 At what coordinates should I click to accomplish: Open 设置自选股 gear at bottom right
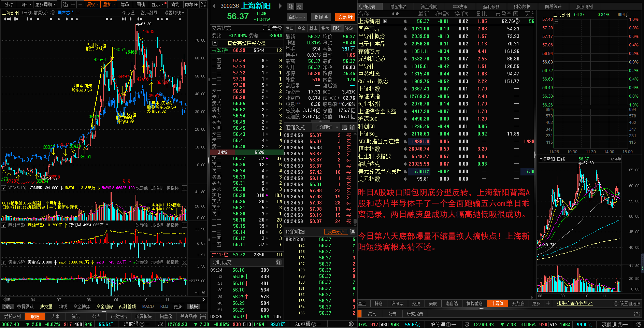point(616,303)
